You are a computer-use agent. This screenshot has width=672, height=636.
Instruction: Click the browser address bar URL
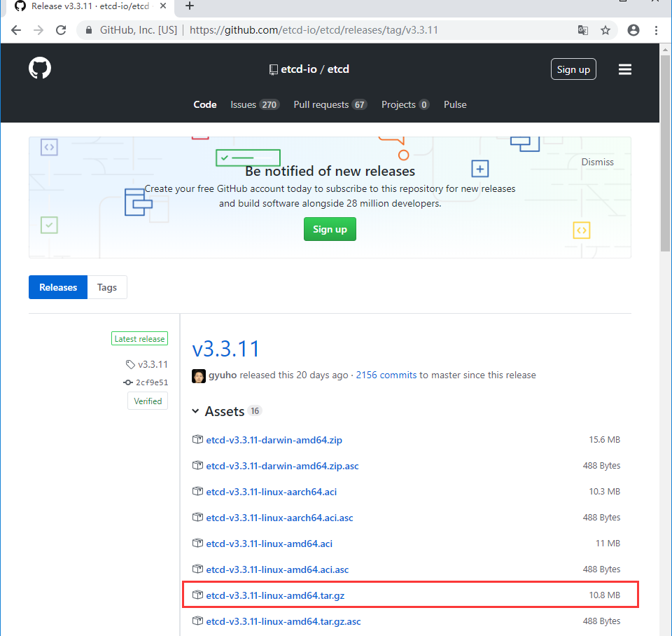tap(314, 30)
